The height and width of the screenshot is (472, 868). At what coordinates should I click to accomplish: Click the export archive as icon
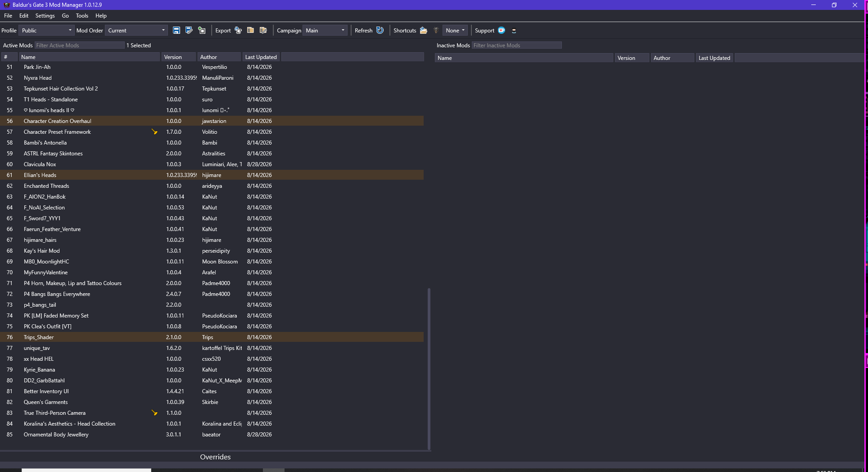tap(263, 30)
